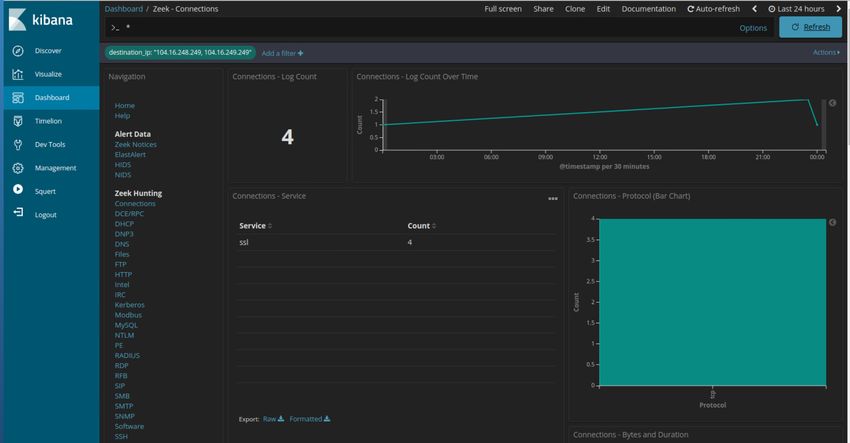
Task: Open HIDS alert data link
Action: click(123, 165)
